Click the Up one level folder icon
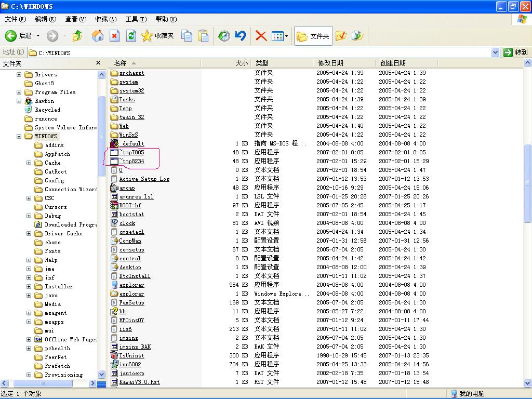 click(77, 36)
